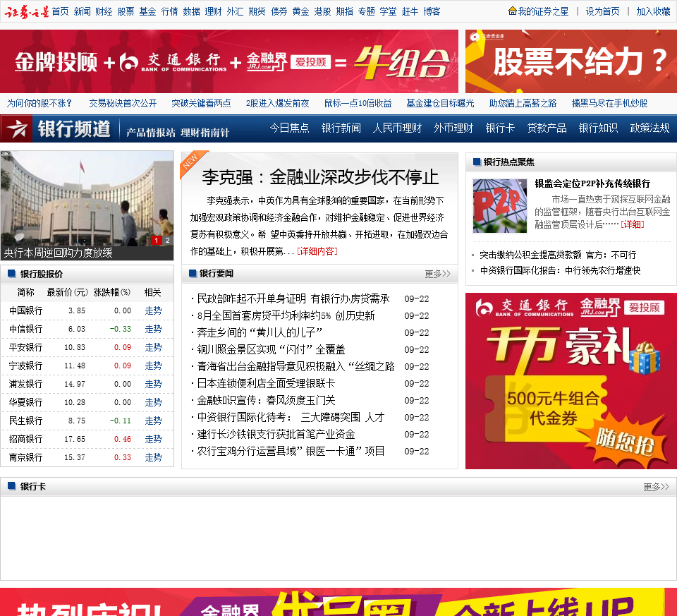Open 博客 in the top navigation
The height and width of the screenshot is (616, 677).
point(432,12)
